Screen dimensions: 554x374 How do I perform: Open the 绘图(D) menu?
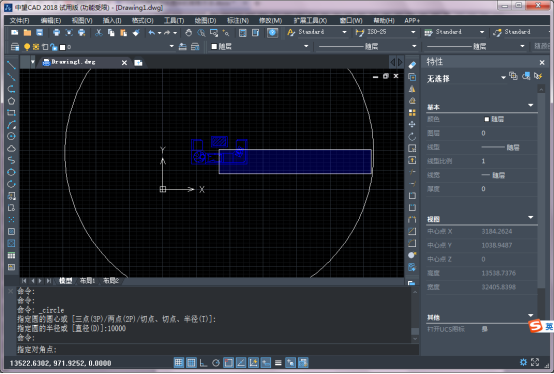click(x=205, y=20)
